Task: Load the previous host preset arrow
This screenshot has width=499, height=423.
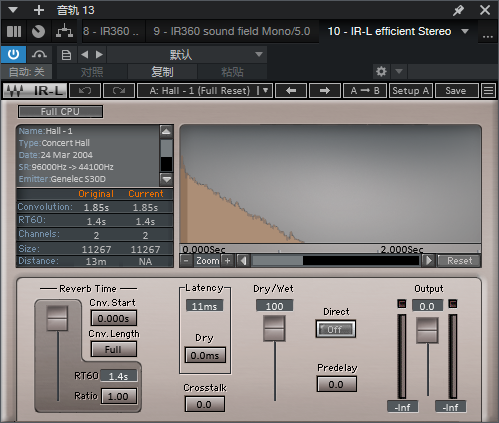Action: [x=85, y=55]
